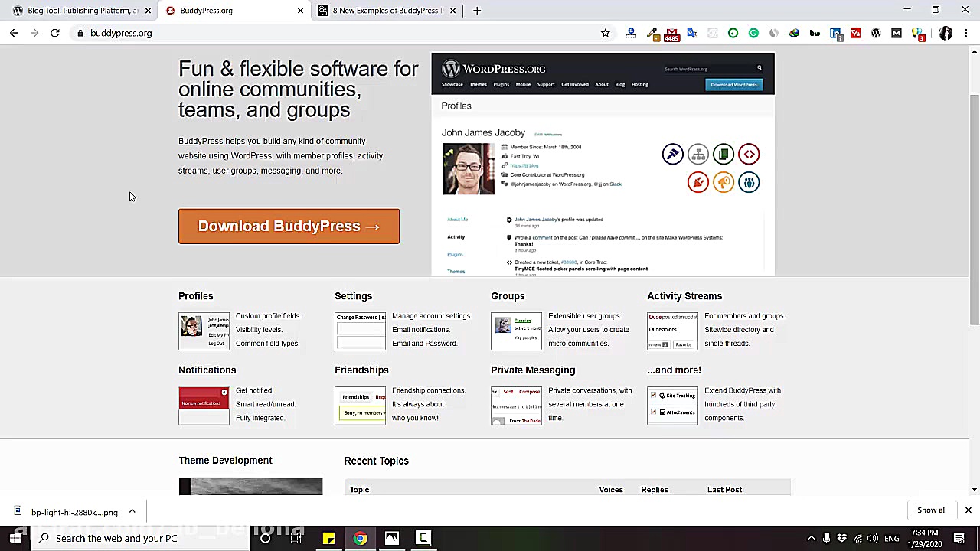Click Show all downloads button

[931, 510]
